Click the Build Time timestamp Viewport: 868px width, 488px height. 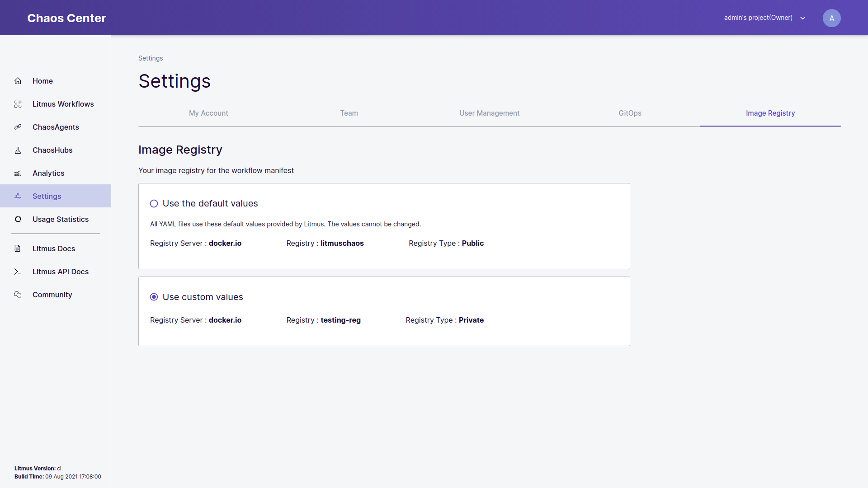pos(73,477)
